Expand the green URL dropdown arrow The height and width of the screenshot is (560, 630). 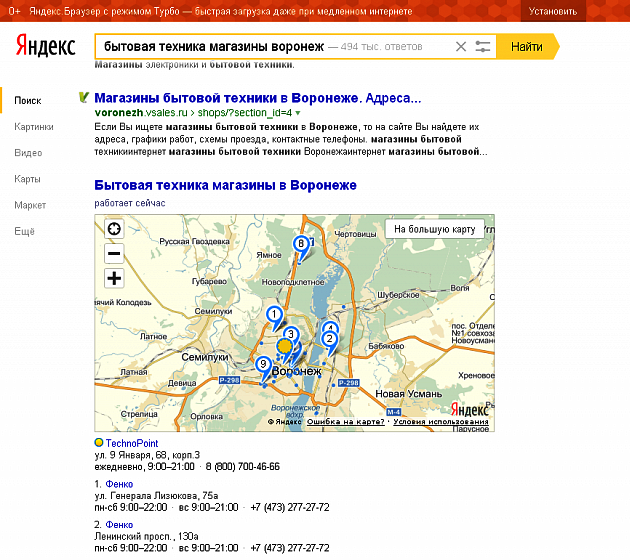tap(298, 113)
